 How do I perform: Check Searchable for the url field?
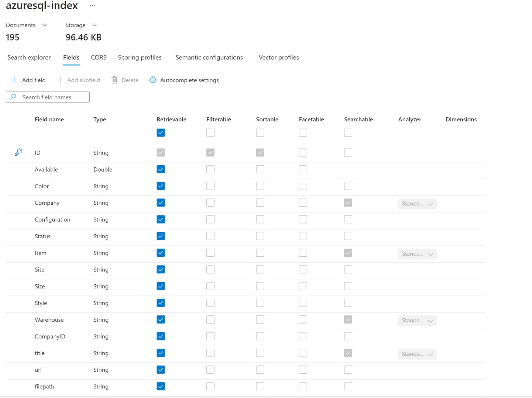(x=348, y=370)
